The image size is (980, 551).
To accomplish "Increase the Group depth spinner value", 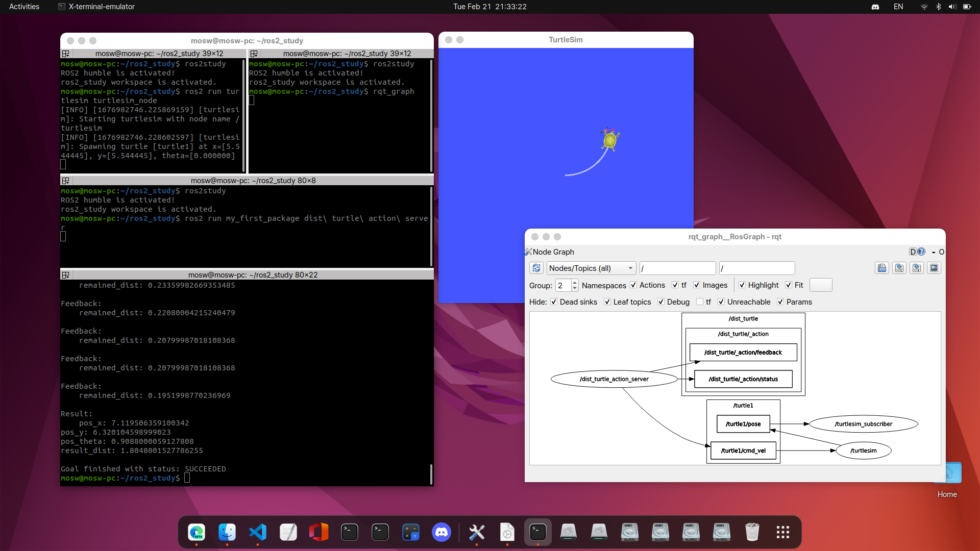I will [x=575, y=282].
